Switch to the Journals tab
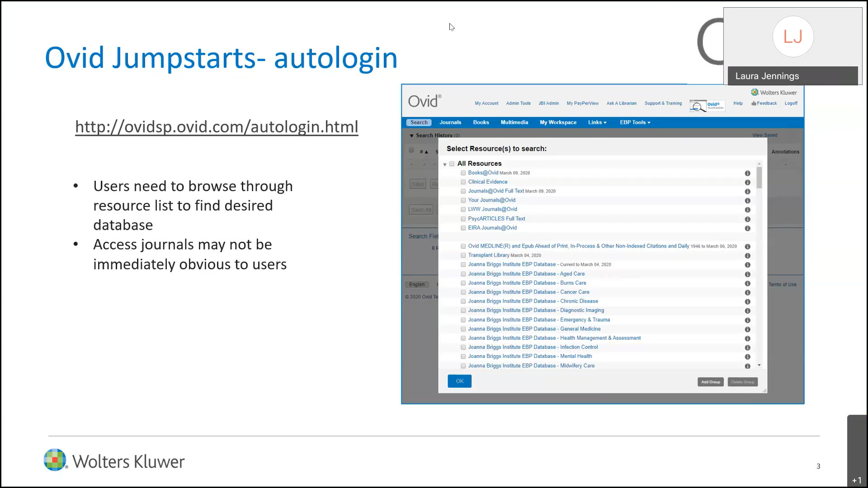 (450, 122)
